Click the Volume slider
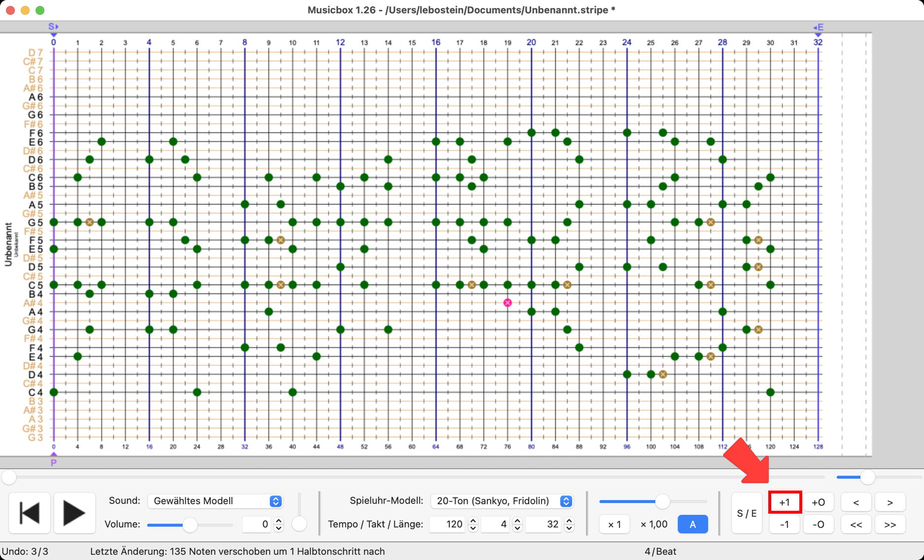 (190, 525)
